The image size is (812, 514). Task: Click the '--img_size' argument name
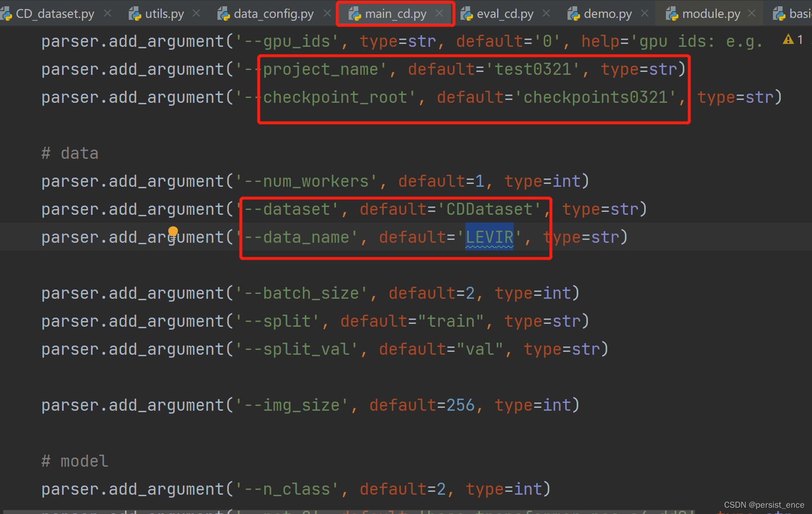pyautogui.click(x=292, y=405)
